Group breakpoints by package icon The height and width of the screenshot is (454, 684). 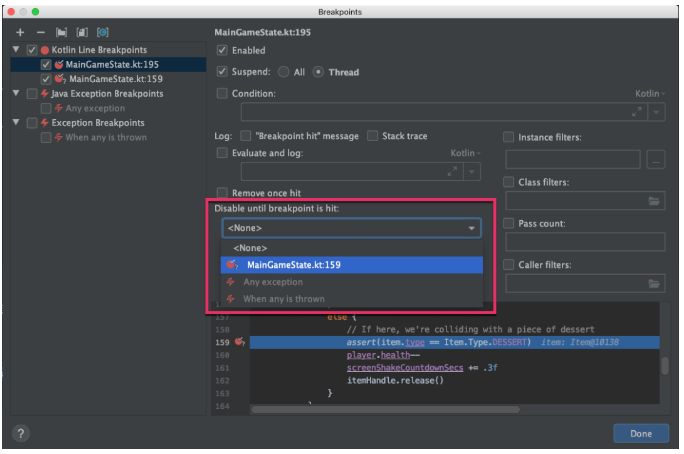pos(61,32)
